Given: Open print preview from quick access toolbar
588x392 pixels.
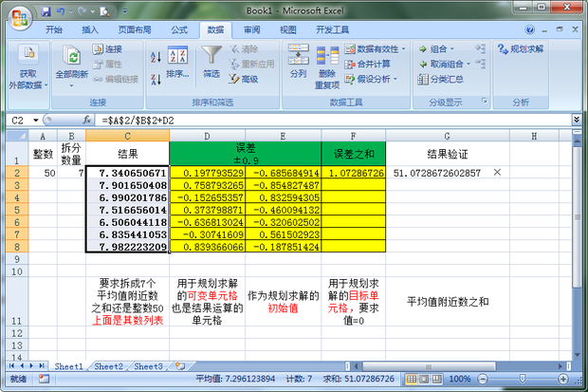Looking at the screenshot, I should click(104, 12).
